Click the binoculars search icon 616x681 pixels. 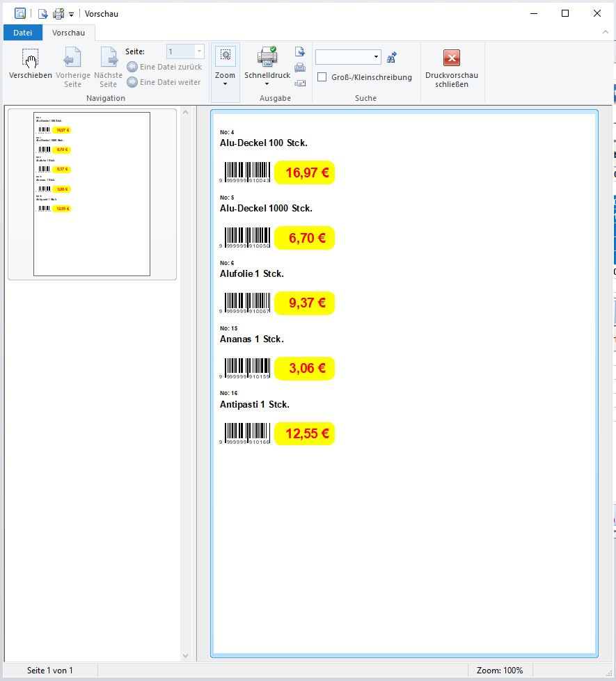(392, 57)
